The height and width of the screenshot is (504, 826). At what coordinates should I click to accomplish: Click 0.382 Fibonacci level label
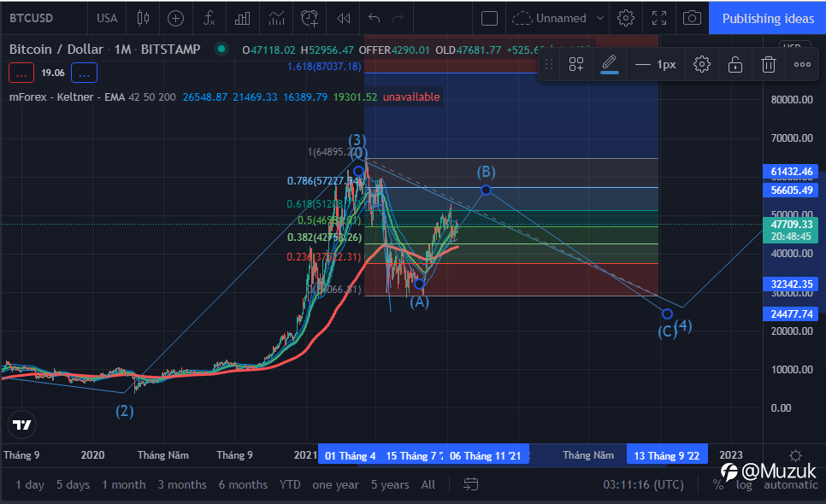click(325, 237)
